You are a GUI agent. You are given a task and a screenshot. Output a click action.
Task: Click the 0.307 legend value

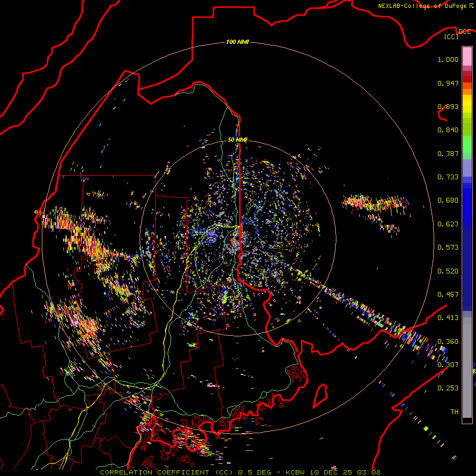tap(448, 364)
